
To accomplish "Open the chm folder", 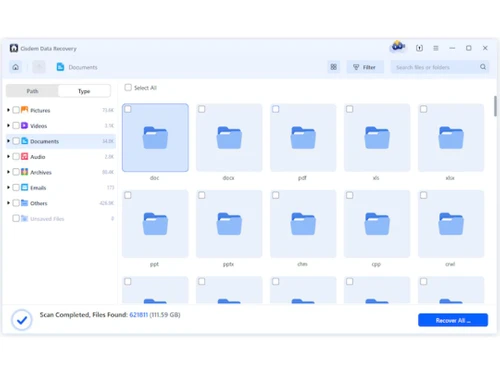I will point(303,224).
